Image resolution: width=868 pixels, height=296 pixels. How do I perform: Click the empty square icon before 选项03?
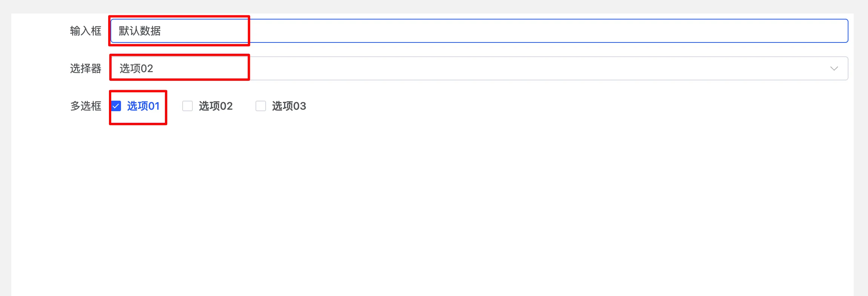pos(261,106)
